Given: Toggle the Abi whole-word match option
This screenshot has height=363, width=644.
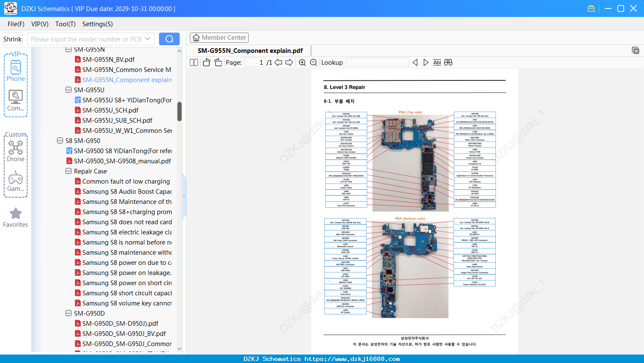Looking at the screenshot, I should (437, 63).
